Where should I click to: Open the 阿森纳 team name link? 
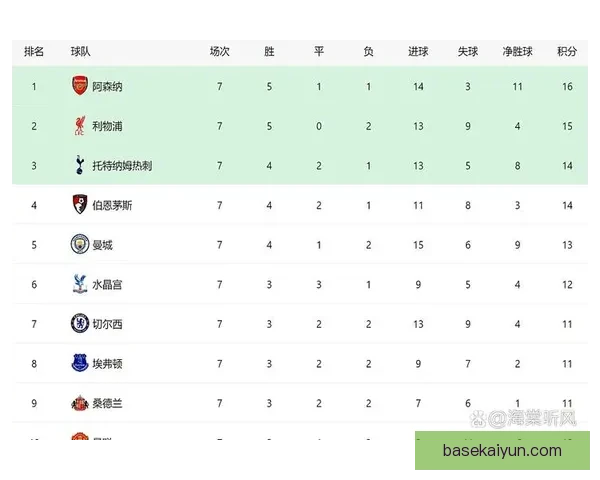pyautogui.click(x=107, y=87)
